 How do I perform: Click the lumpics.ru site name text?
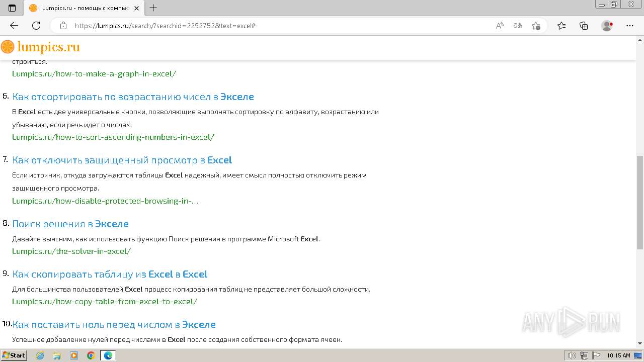[x=49, y=47]
